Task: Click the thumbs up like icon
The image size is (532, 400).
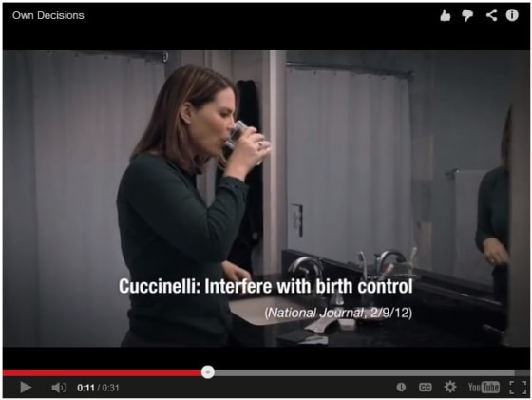Action: (446, 15)
